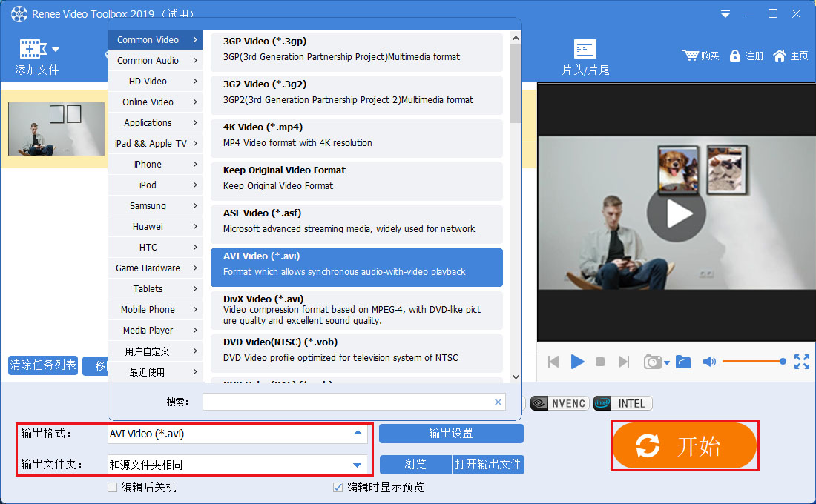Open the Samsung category

click(155, 206)
